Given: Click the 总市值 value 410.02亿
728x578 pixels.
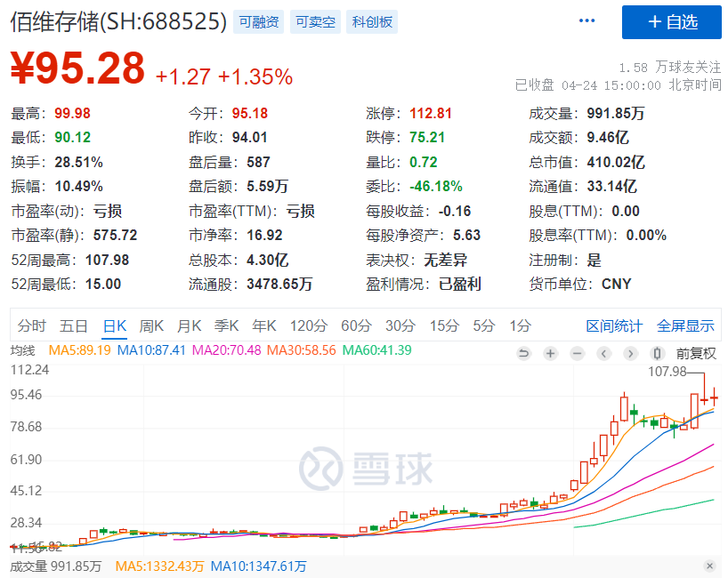Looking at the screenshot, I should 616,163.
